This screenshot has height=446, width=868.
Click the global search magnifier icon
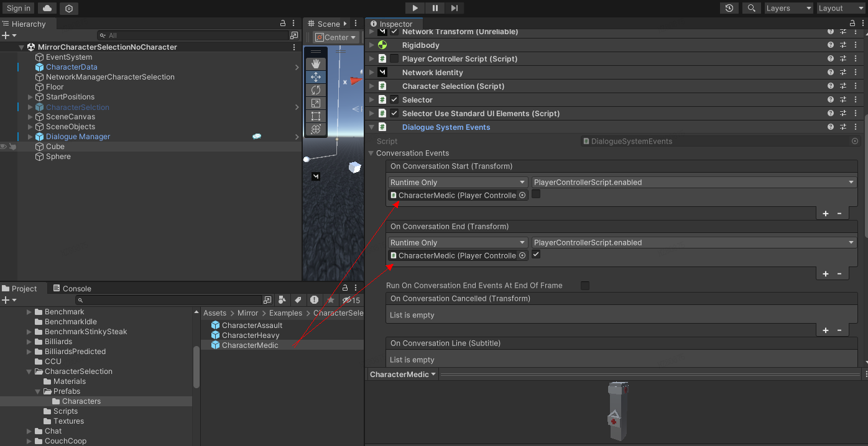click(752, 8)
